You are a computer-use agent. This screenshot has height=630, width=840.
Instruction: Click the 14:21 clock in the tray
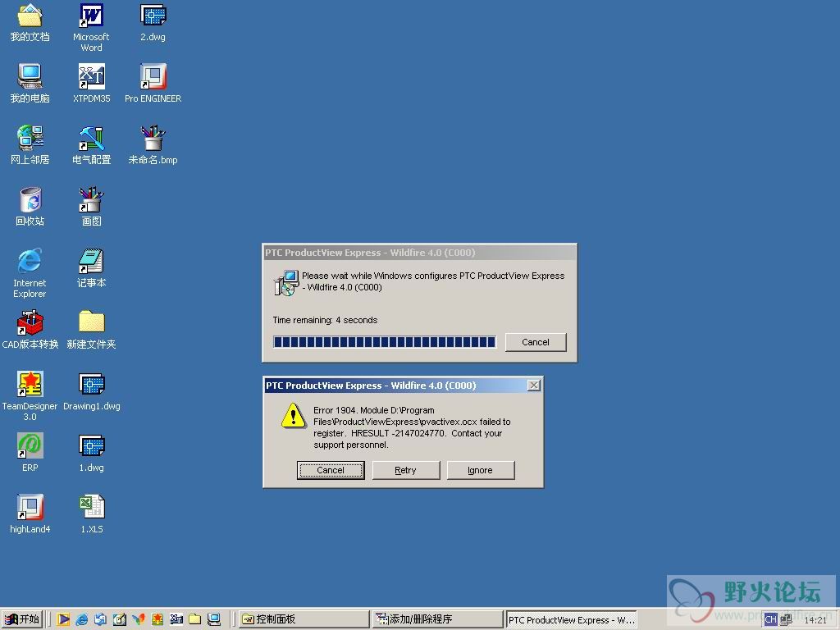point(815,620)
